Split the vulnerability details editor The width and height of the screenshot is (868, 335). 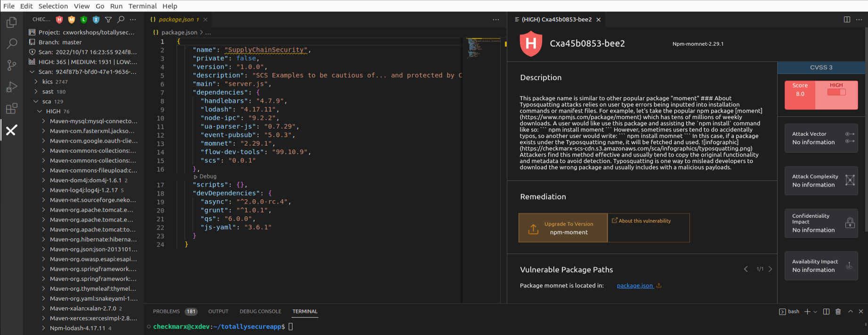(x=847, y=19)
